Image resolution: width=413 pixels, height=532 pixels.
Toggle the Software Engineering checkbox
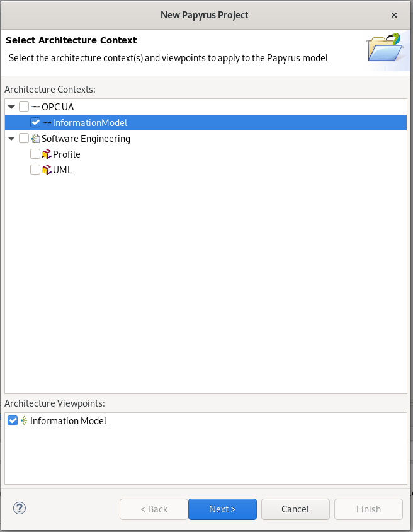[24, 139]
